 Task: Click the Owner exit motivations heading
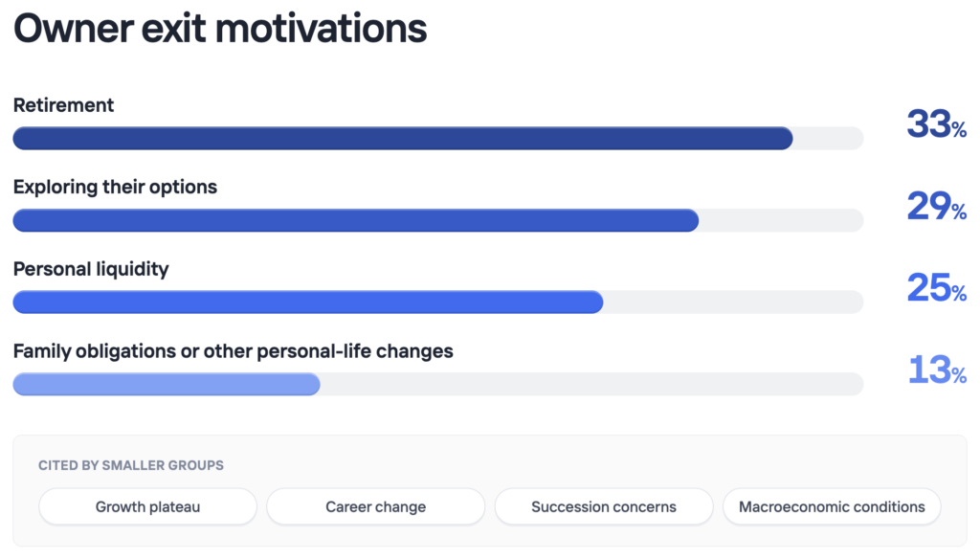tap(220, 29)
